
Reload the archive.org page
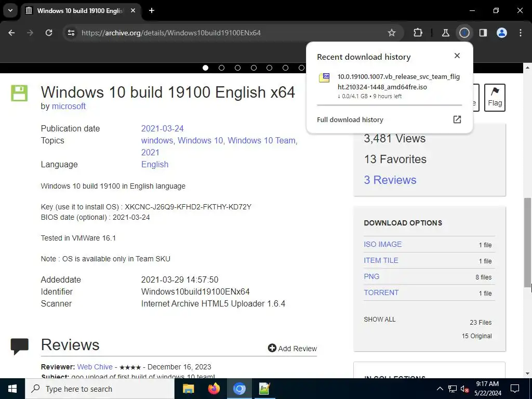(x=49, y=33)
